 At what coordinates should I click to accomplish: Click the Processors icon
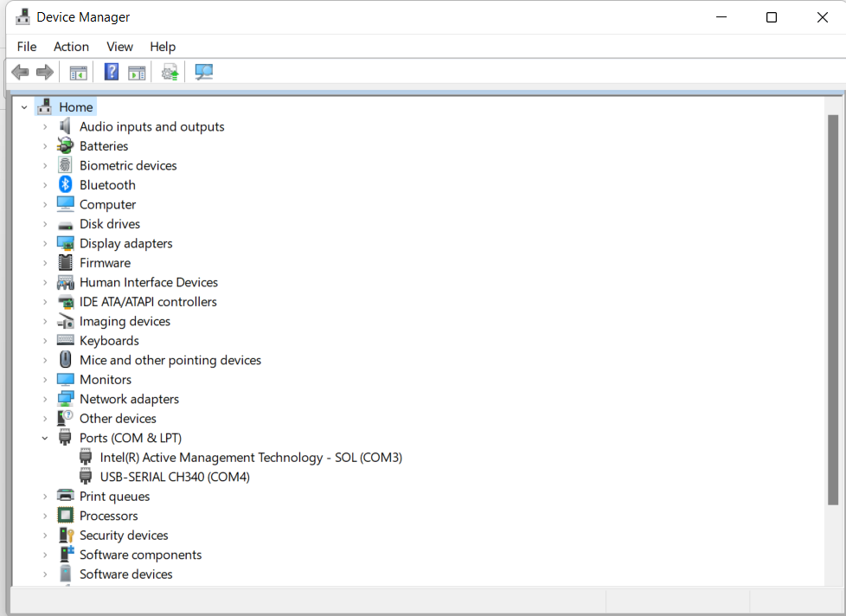click(65, 515)
